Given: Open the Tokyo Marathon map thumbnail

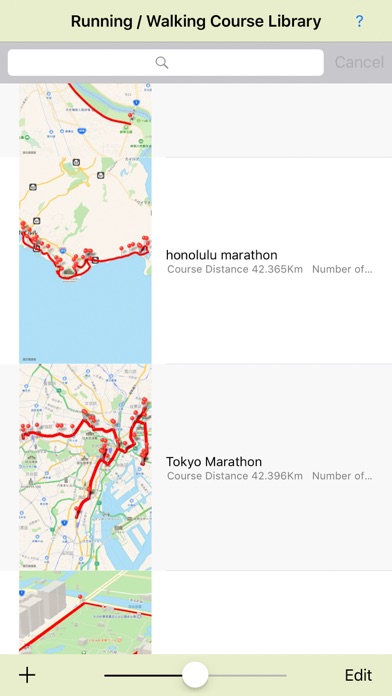Looking at the screenshot, I should (85, 467).
